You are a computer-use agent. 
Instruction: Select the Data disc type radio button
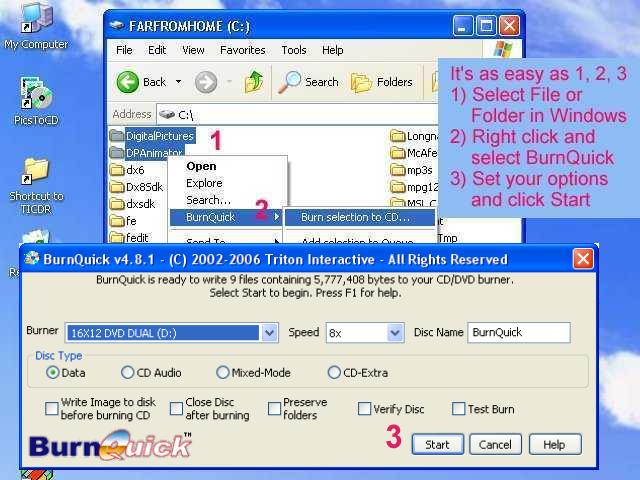(x=53, y=372)
